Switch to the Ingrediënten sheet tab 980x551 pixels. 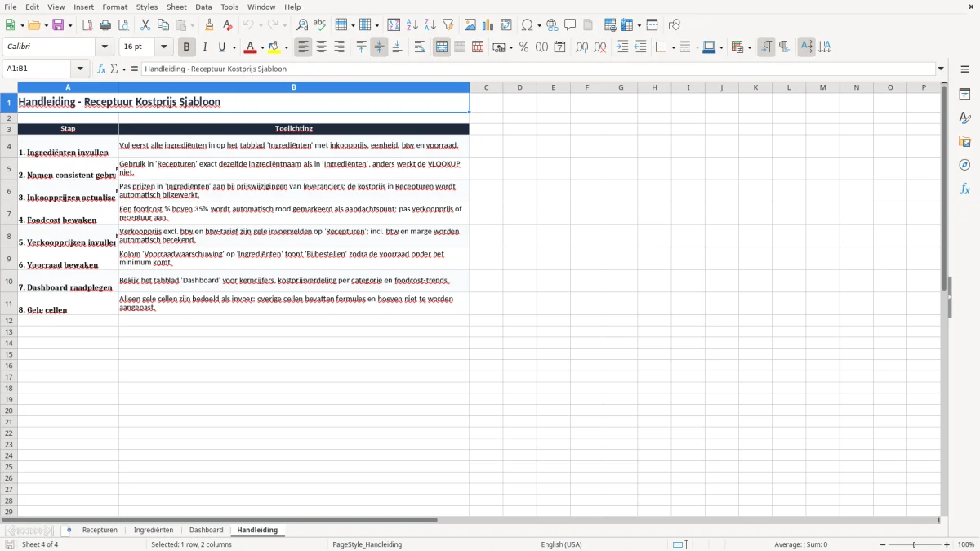tap(154, 531)
